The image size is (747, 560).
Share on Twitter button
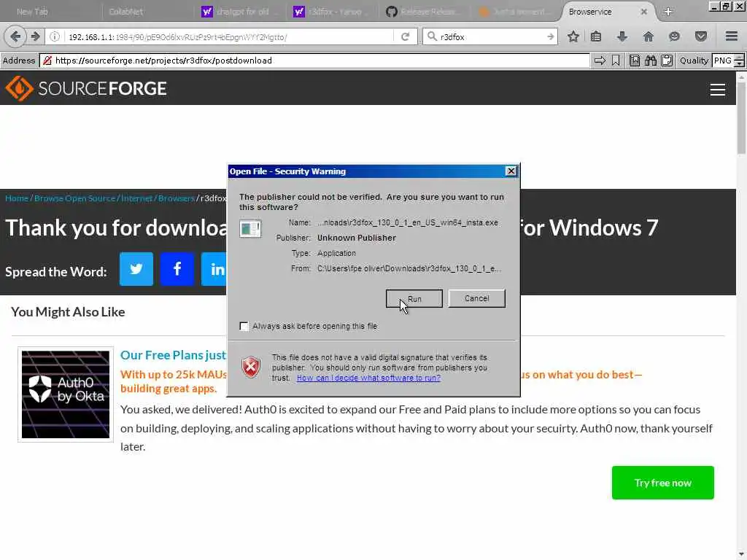[136, 269]
